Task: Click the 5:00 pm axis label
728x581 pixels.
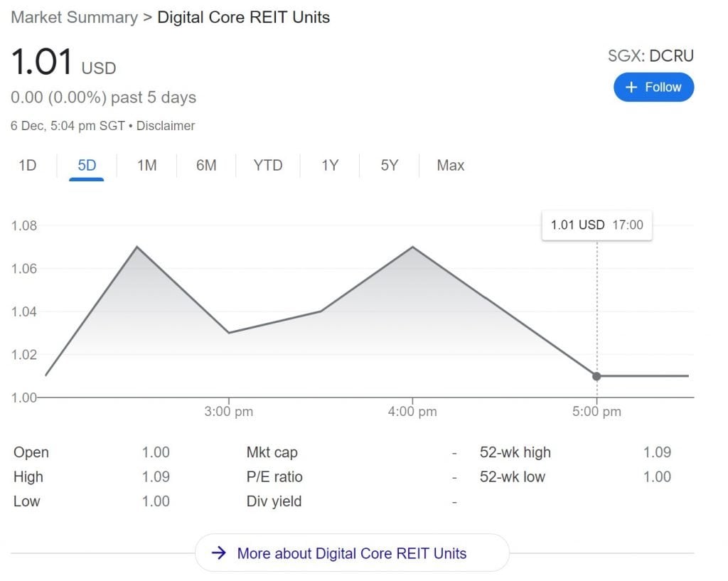Action: pyautogui.click(x=596, y=412)
